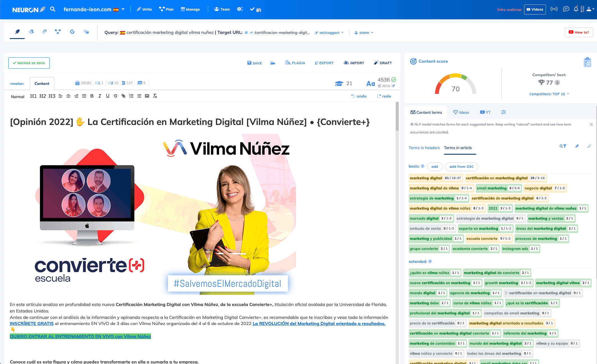Select the Content terms tab
This screenshot has height=364, width=597.
[426, 112]
